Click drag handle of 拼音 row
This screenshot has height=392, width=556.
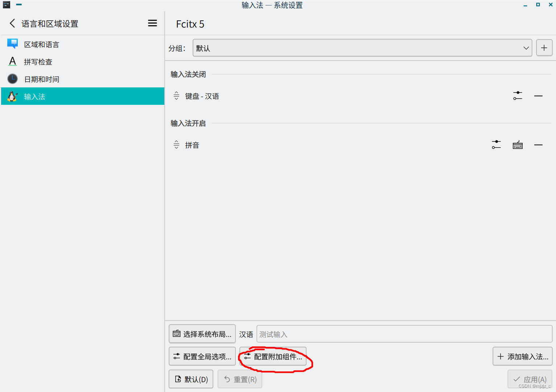(x=176, y=145)
